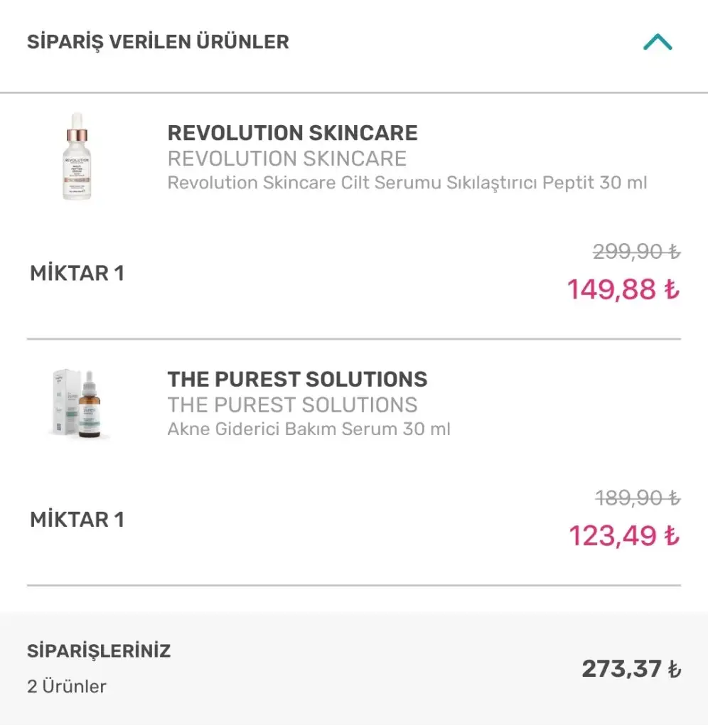Click the crossed-out 299,90 ₺ price
The width and height of the screenshot is (708, 728).
coord(636,252)
